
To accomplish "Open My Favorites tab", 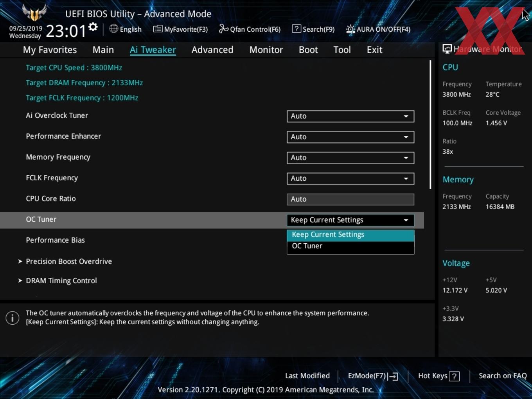I will (x=50, y=50).
